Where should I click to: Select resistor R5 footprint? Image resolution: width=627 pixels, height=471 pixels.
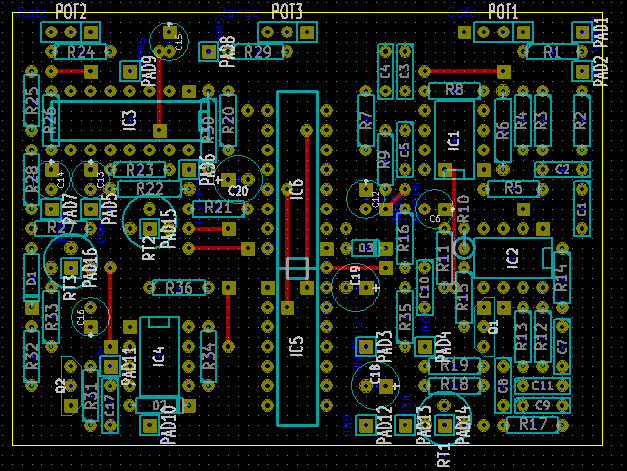point(513,189)
